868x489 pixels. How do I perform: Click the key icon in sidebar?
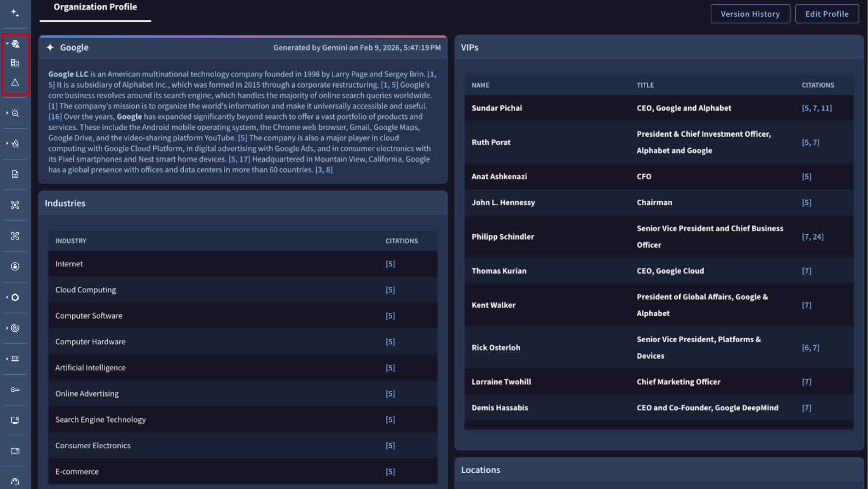click(15, 389)
